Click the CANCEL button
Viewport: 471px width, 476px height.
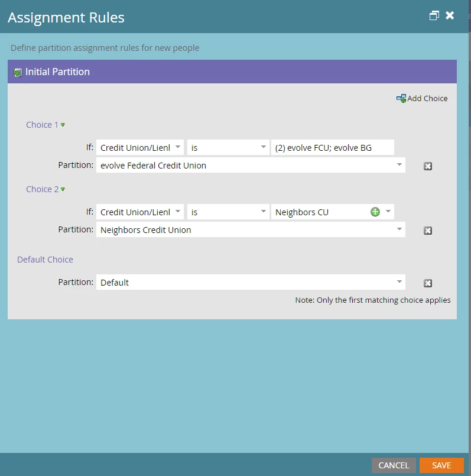tap(394, 465)
